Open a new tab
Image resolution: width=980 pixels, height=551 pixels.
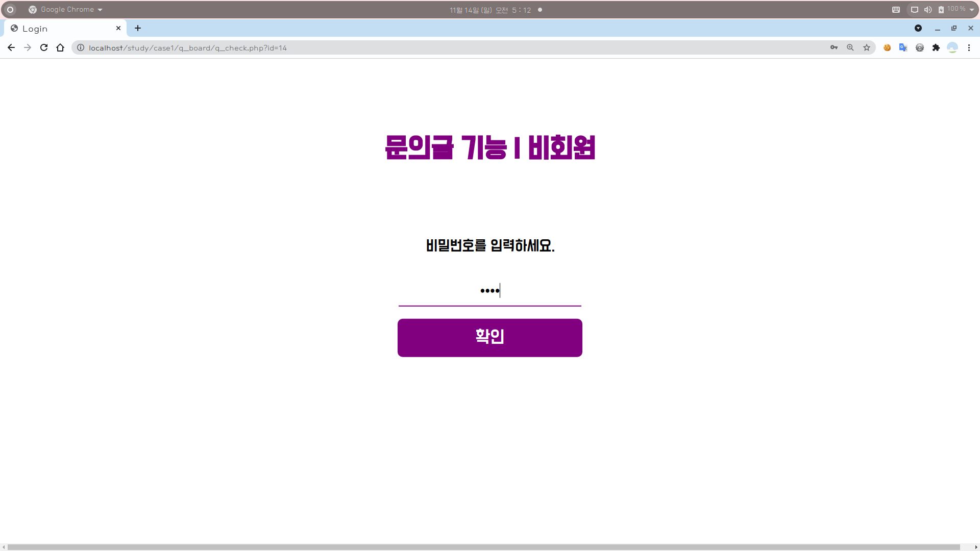click(138, 28)
